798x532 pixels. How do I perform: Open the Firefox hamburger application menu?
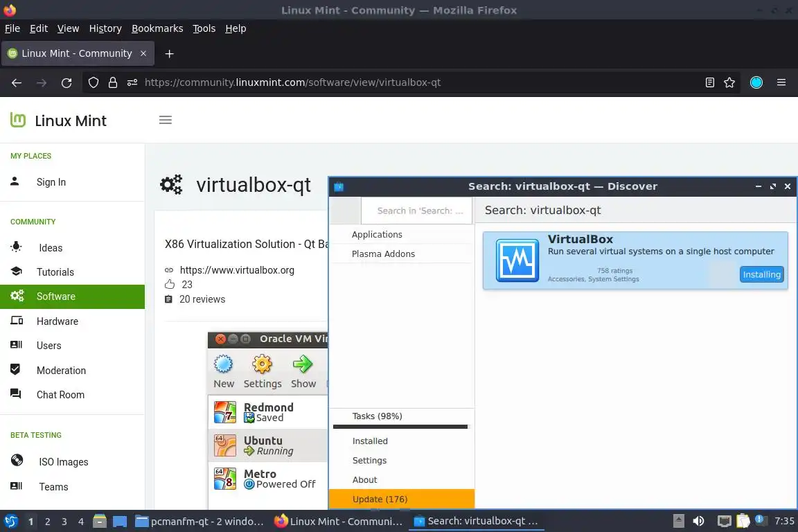click(x=781, y=82)
